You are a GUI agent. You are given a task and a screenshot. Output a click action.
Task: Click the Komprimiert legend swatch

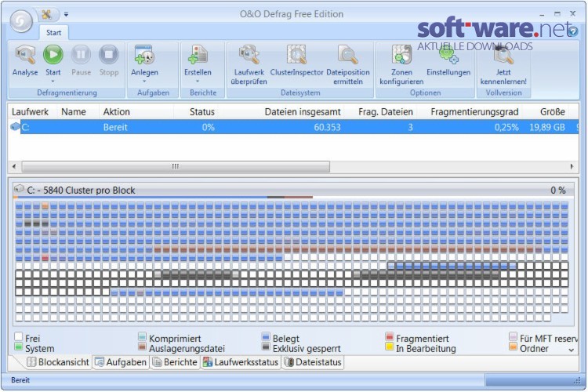click(x=142, y=336)
